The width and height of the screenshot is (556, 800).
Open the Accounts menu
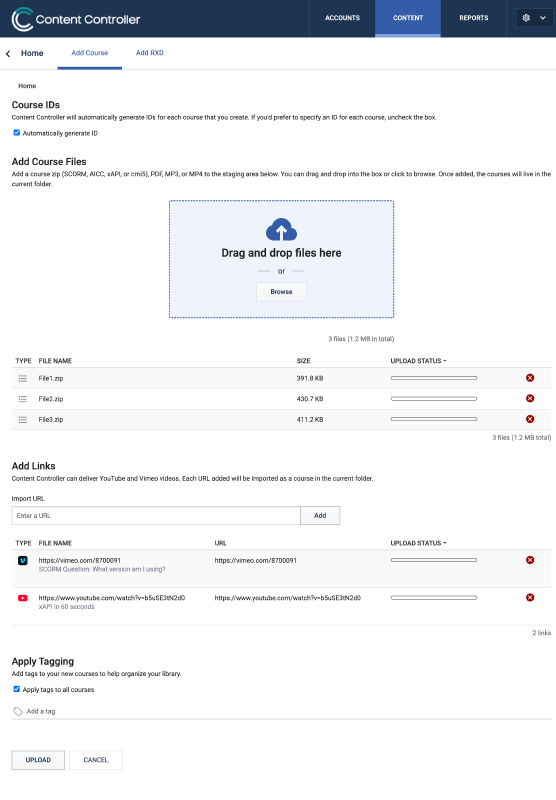point(342,18)
